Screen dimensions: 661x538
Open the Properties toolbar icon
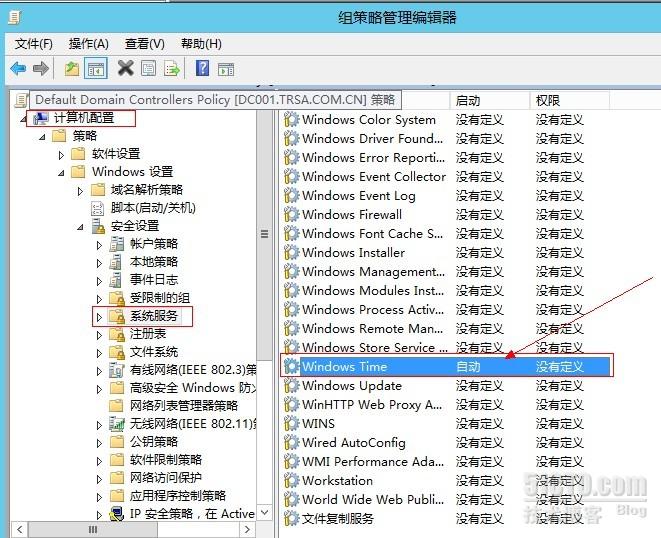tap(148, 69)
